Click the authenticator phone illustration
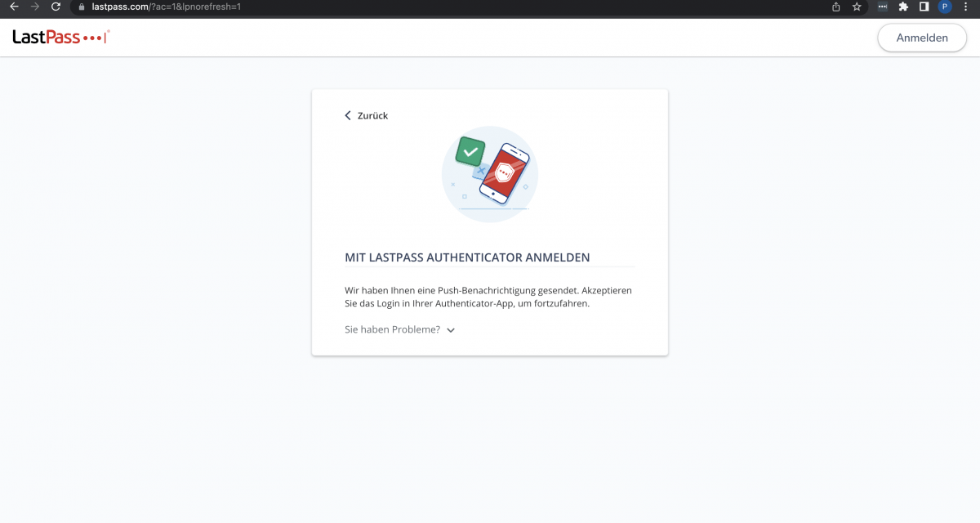This screenshot has height=523, width=980. 490,173
